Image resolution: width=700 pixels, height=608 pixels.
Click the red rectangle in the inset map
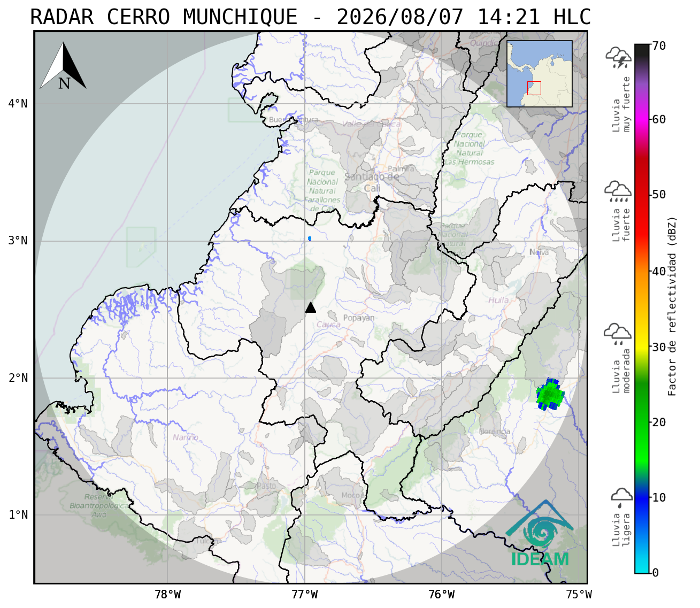534,88
